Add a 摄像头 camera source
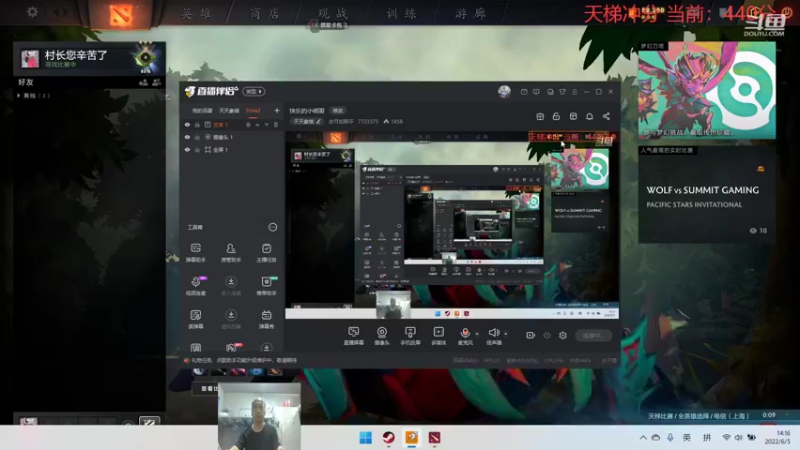800x450 pixels. point(382,336)
